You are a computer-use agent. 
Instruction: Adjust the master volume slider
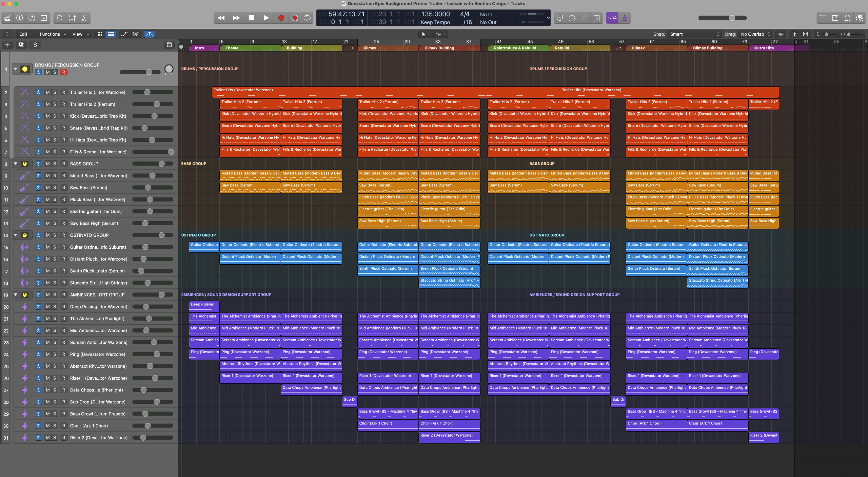[x=731, y=18]
